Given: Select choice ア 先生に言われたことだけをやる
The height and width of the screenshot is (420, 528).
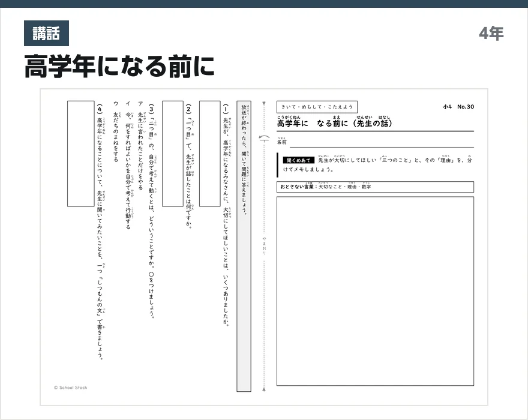Looking at the screenshot, I should (140, 145).
